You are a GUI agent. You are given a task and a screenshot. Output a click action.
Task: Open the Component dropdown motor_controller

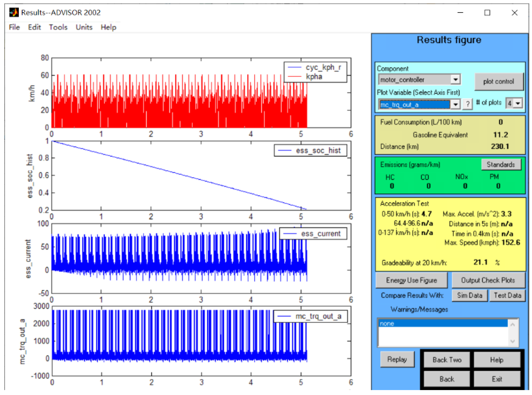coord(455,79)
